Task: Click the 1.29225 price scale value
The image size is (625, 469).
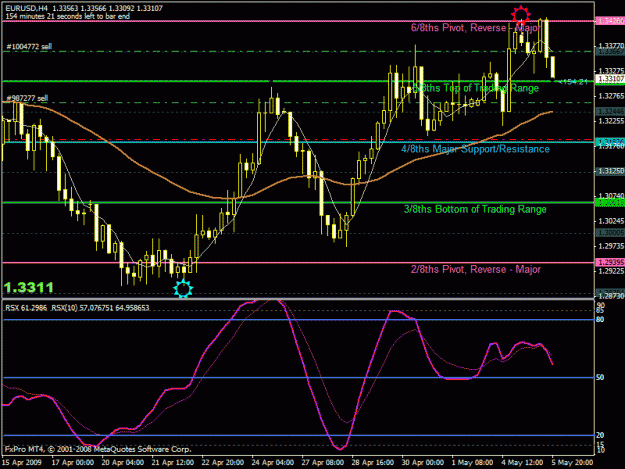Action: [x=611, y=271]
